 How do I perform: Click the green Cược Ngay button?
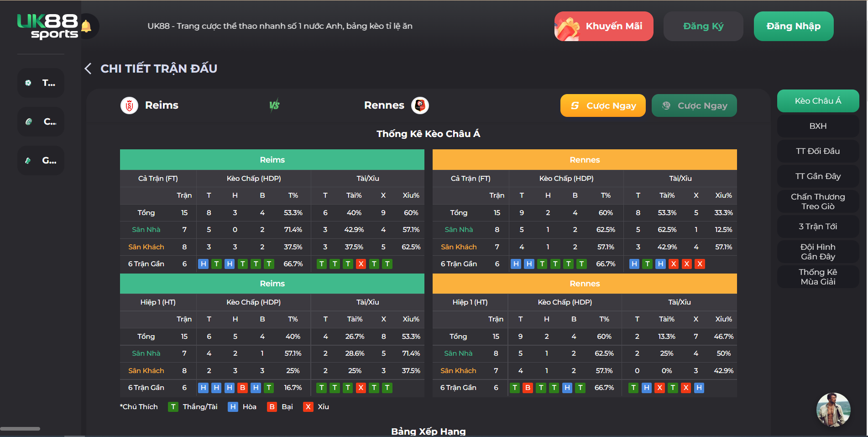pyautogui.click(x=694, y=105)
